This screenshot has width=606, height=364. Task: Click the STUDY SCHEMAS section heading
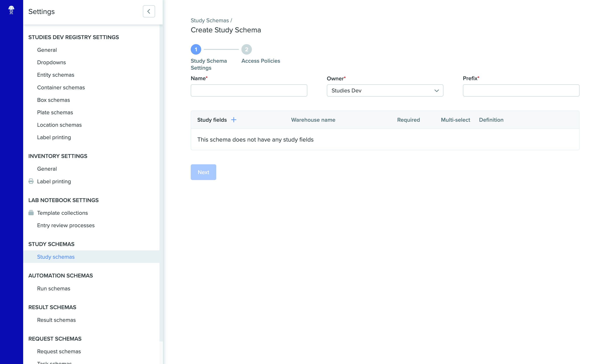(51, 244)
